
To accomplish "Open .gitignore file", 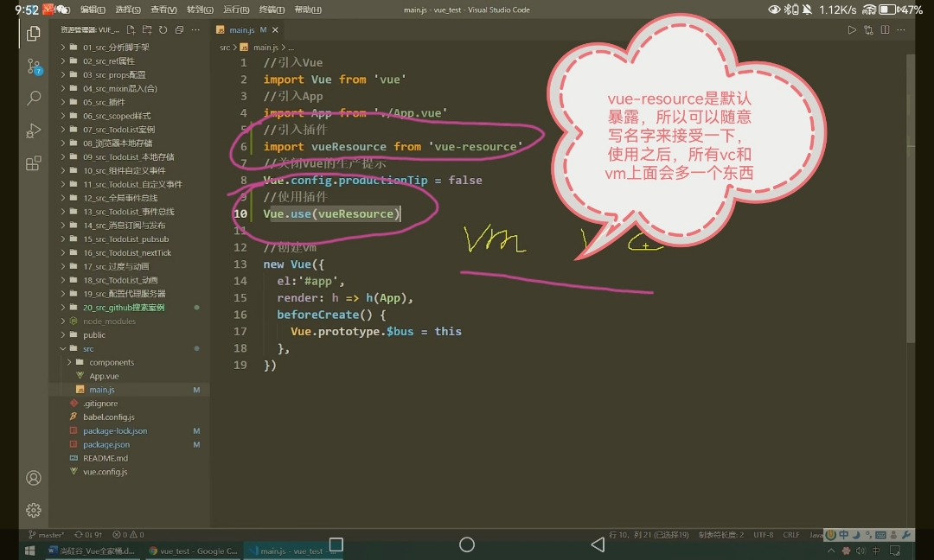I will click(x=129, y=403).
